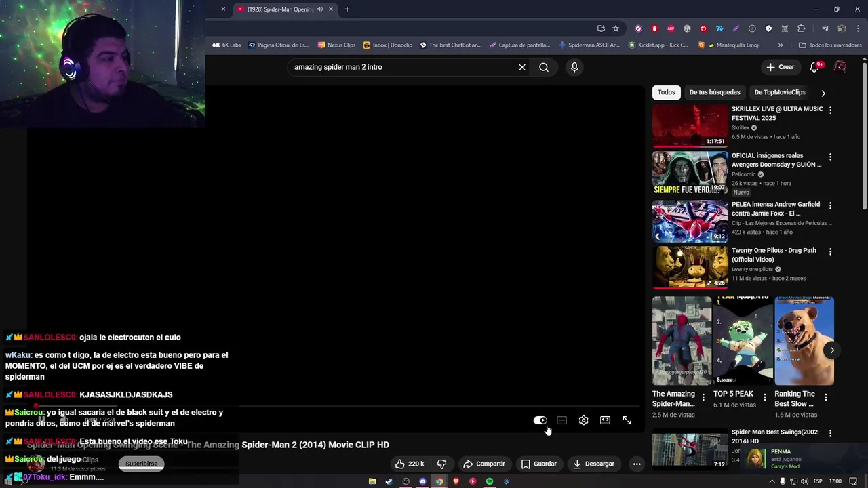Open the browser extensions puzzle icon

(802, 28)
